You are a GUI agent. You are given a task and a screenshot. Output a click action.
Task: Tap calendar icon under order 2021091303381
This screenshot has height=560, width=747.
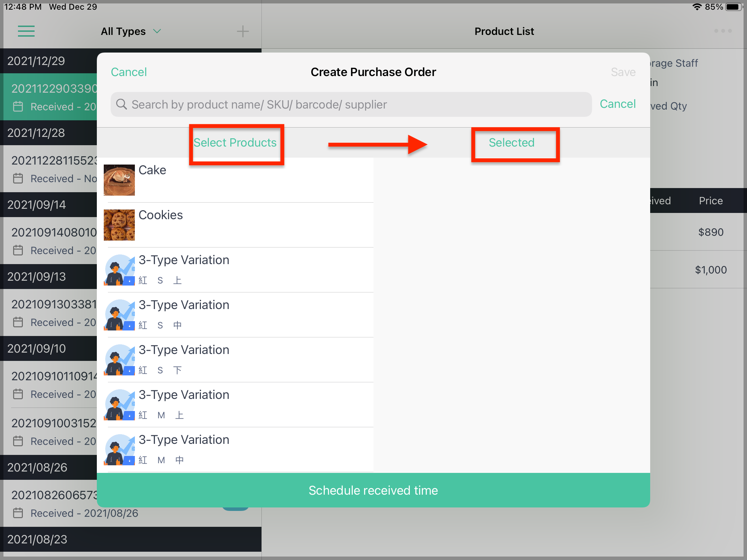pos(18,322)
